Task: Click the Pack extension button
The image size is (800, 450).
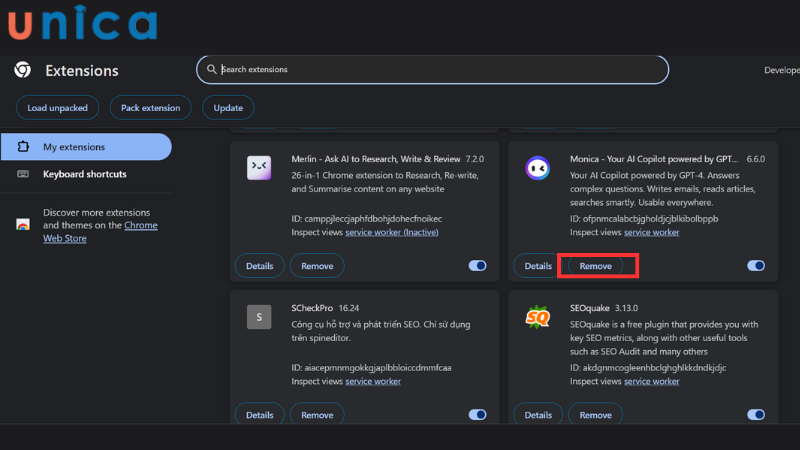Action: pos(150,107)
